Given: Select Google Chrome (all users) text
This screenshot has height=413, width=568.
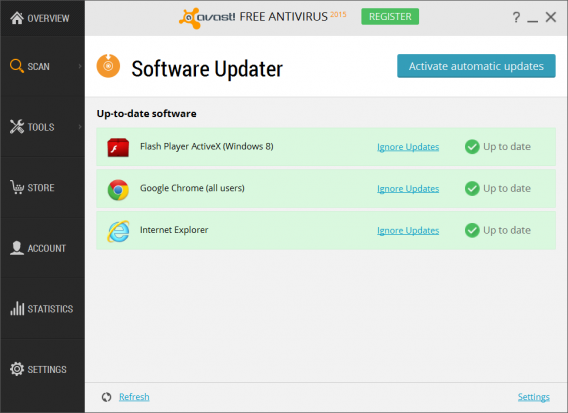Looking at the screenshot, I should 192,188.
